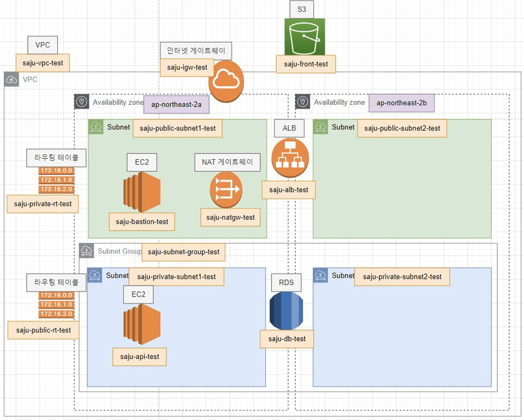Image resolution: width=524 pixels, height=420 pixels.
Task: Click the Subnet Group corner icon
Action: [x=87, y=251]
